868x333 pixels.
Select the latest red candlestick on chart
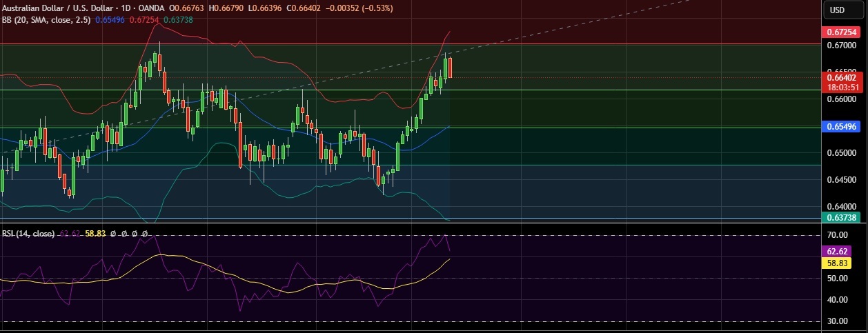point(450,68)
